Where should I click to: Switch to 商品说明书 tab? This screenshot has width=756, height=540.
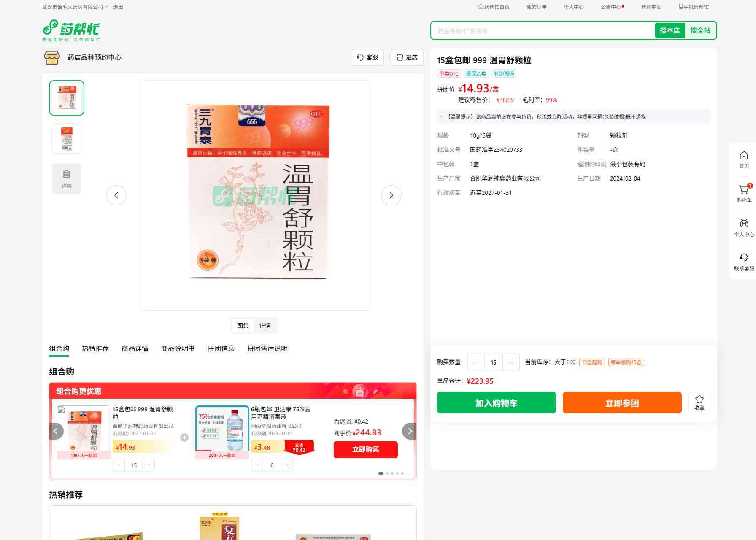[x=178, y=348]
